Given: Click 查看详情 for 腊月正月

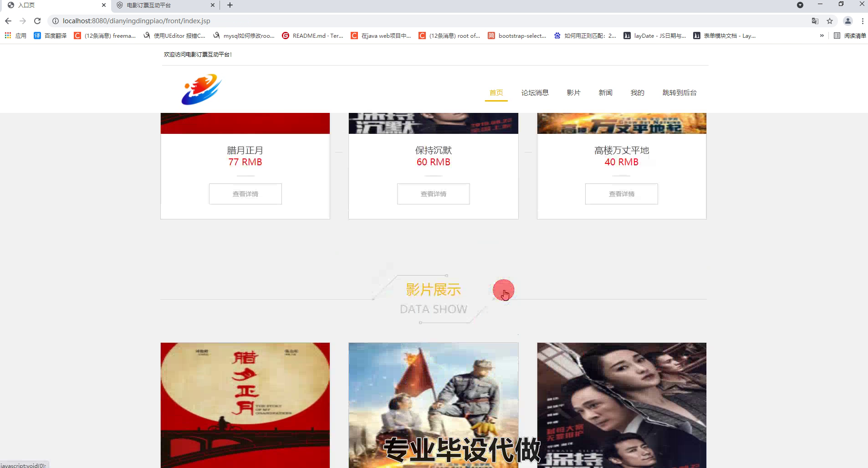Looking at the screenshot, I should click(245, 194).
